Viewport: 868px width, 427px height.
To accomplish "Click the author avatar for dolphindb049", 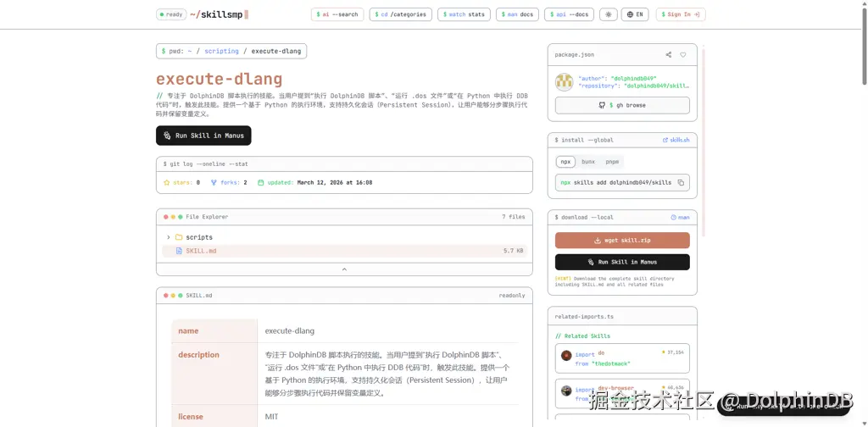I will (x=564, y=82).
